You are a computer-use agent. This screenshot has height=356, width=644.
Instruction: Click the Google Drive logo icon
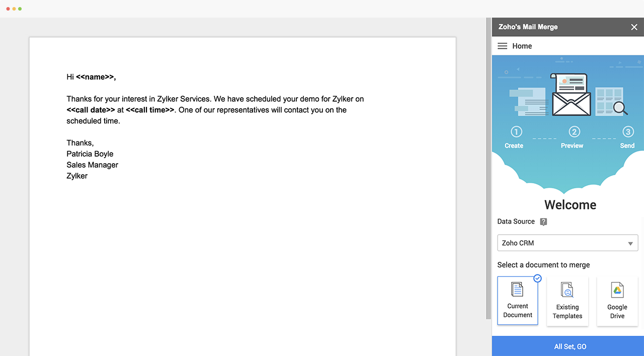(617, 291)
